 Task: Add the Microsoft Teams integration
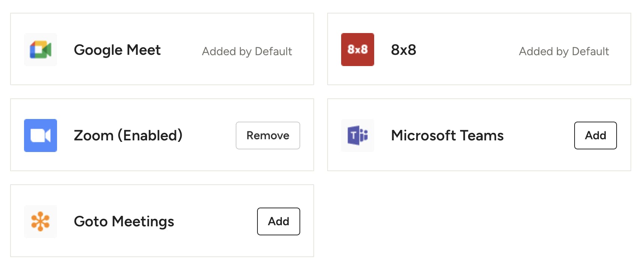click(596, 135)
